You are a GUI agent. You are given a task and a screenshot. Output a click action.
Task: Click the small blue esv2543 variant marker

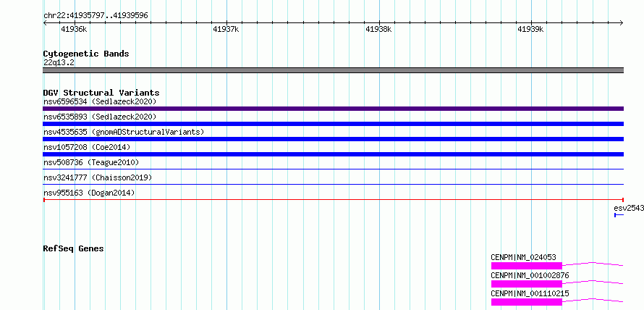[x=619, y=215]
